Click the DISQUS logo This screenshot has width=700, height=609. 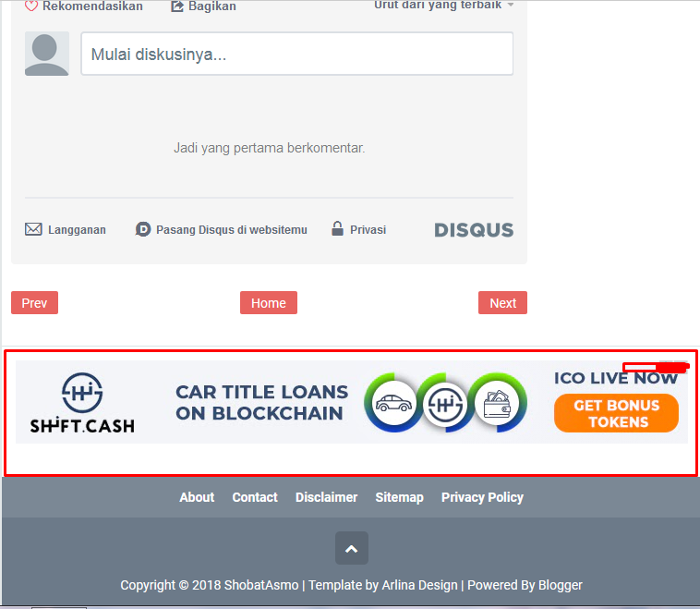tap(474, 230)
